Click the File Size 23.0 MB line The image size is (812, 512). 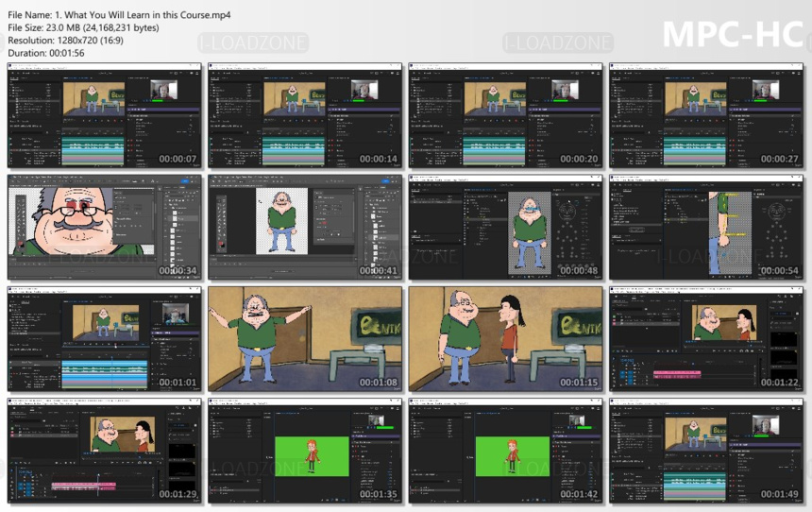coord(83,28)
